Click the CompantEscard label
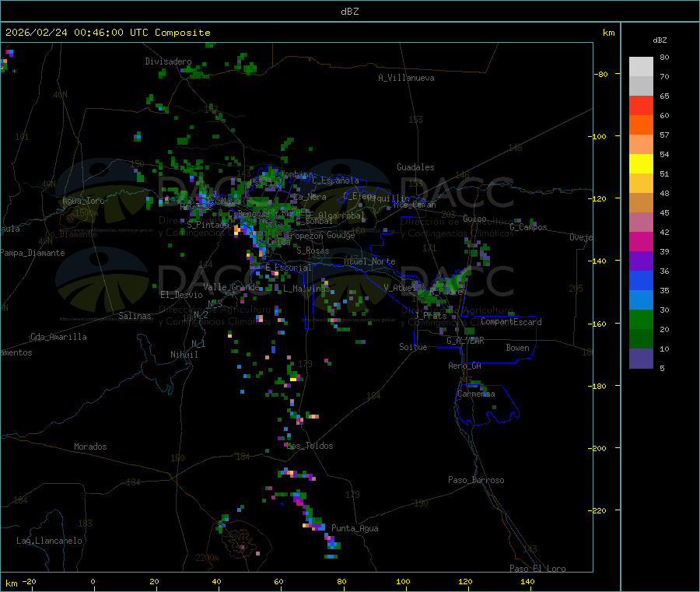 [512, 322]
